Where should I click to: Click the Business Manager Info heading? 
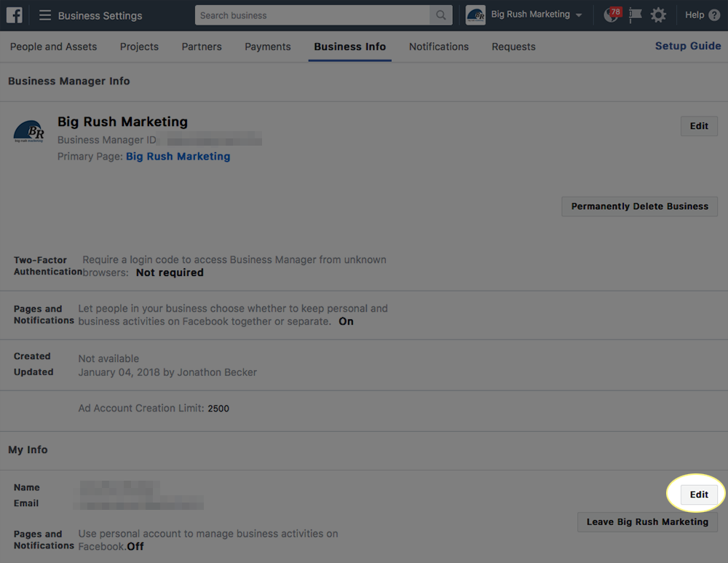[68, 81]
